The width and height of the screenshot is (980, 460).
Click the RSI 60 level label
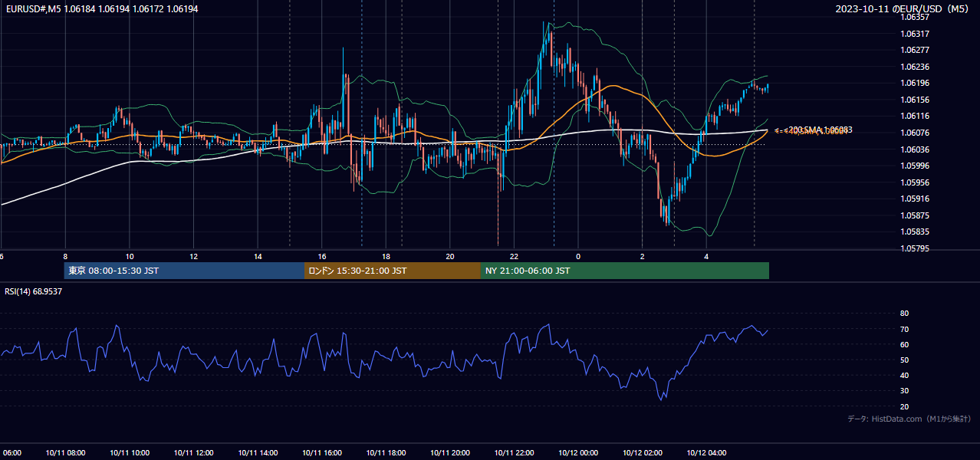click(904, 344)
